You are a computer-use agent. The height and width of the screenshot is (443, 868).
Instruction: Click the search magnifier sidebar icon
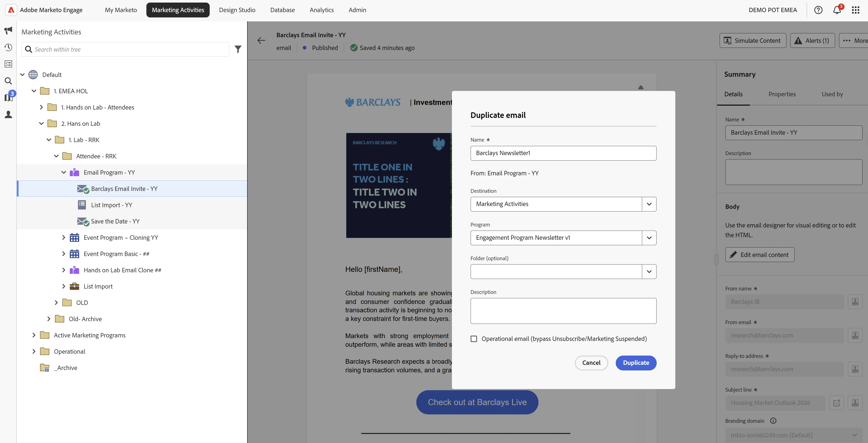pyautogui.click(x=8, y=81)
